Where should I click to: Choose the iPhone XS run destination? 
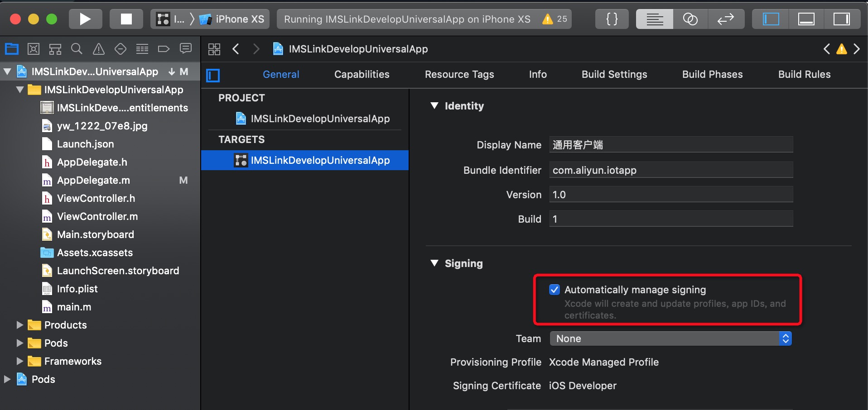tap(232, 19)
